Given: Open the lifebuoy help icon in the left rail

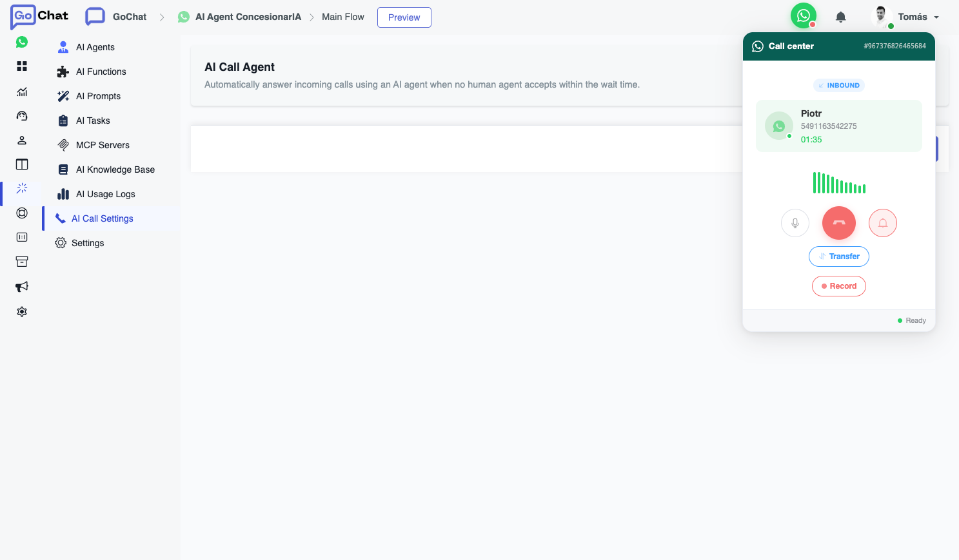Looking at the screenshot, I should pyautogui.click(x=22, y=213).
